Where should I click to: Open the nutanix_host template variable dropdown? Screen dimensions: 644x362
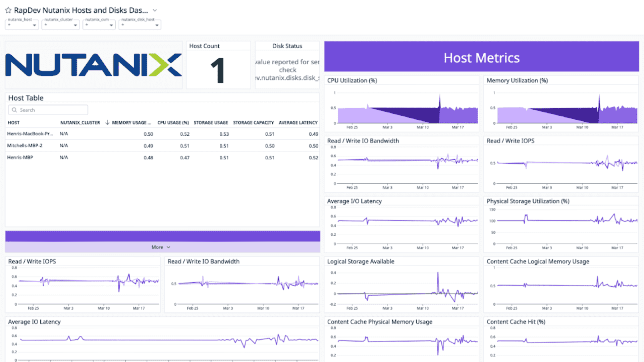coord(22,24)
